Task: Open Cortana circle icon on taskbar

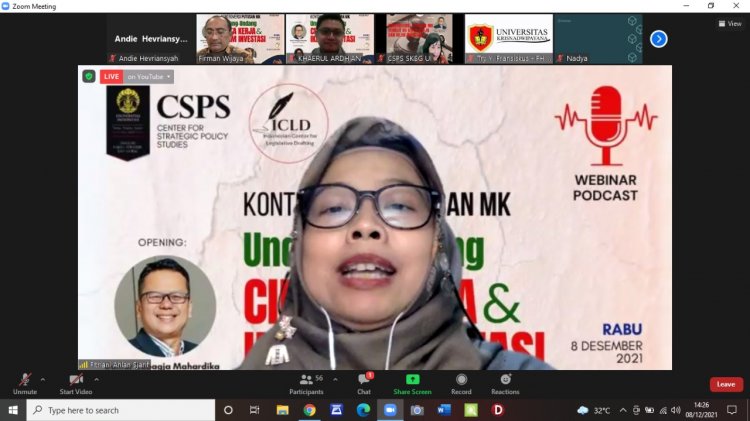Action: 228,410
